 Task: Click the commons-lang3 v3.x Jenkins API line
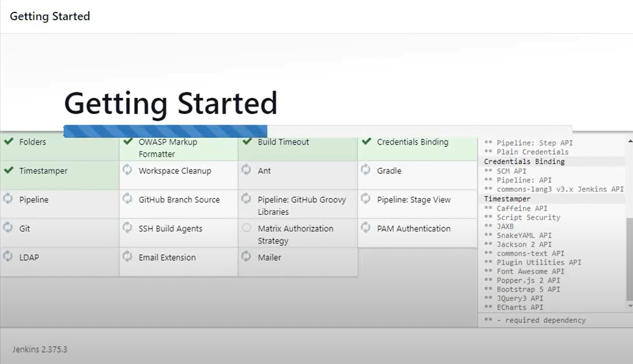click(x=554, y=189)
